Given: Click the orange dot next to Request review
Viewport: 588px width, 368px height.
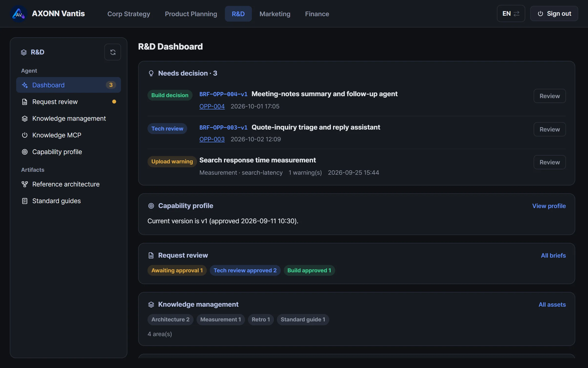Looking at the screenshot, I should [114, 102].
